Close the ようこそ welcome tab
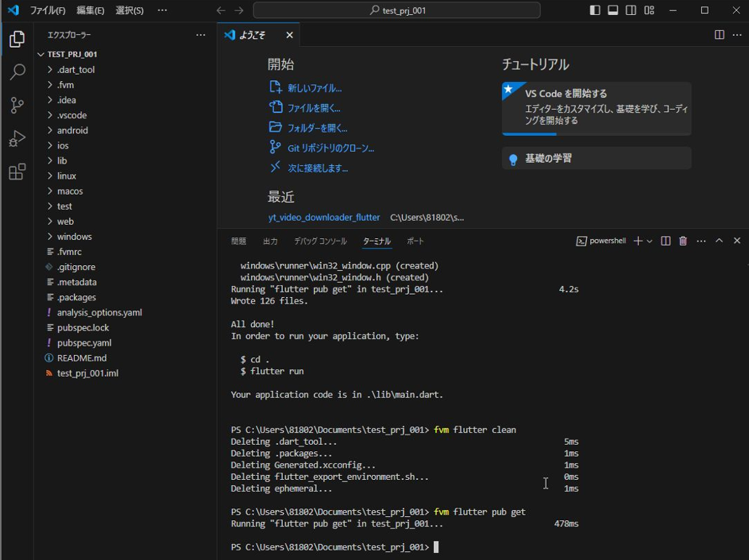 289,35
